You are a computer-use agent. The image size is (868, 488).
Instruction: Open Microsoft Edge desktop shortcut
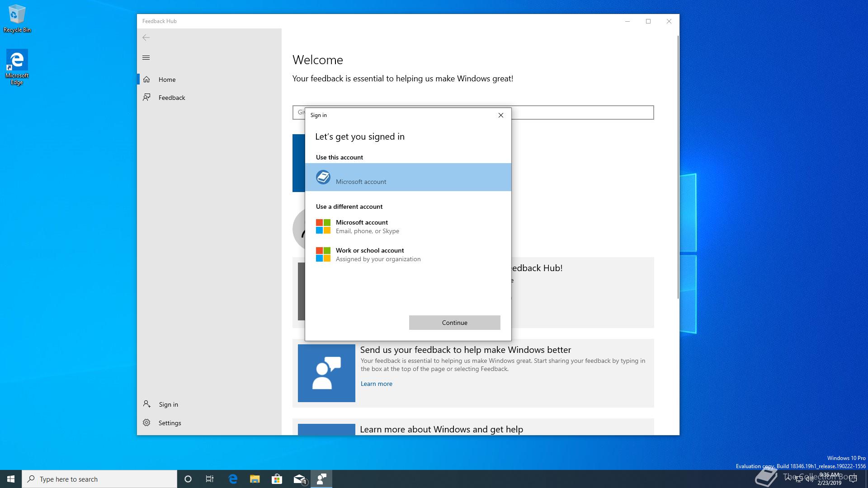17,67
